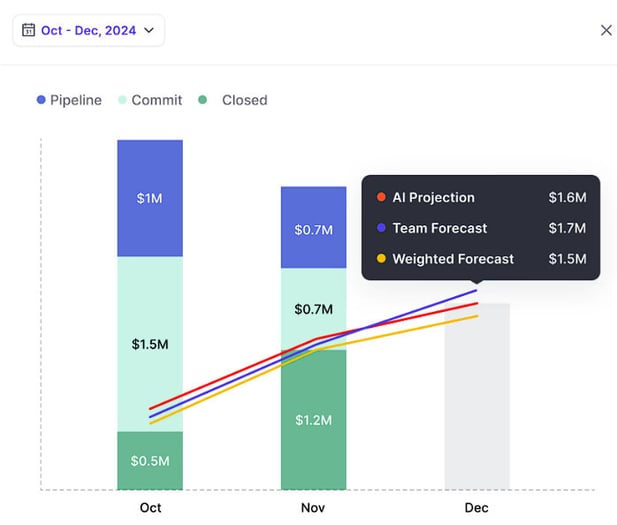Click the AI Projection tooltip row
The image size is (617, 525).
[x=480, y=198]
